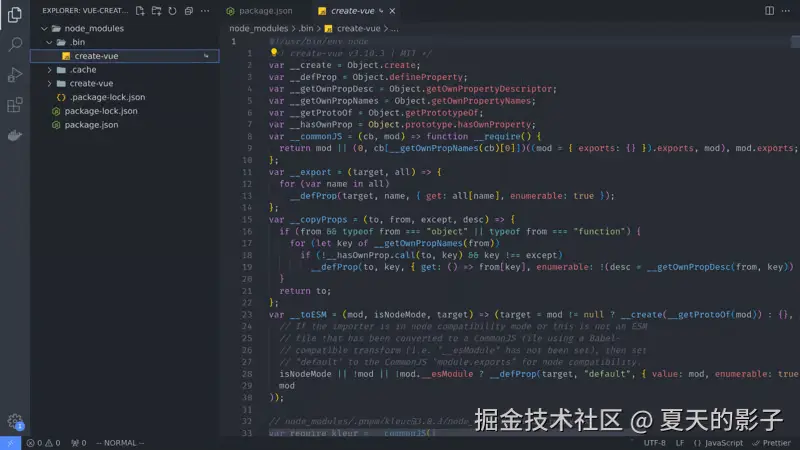Click 'return to;' on line 21

tap(305, 291)
